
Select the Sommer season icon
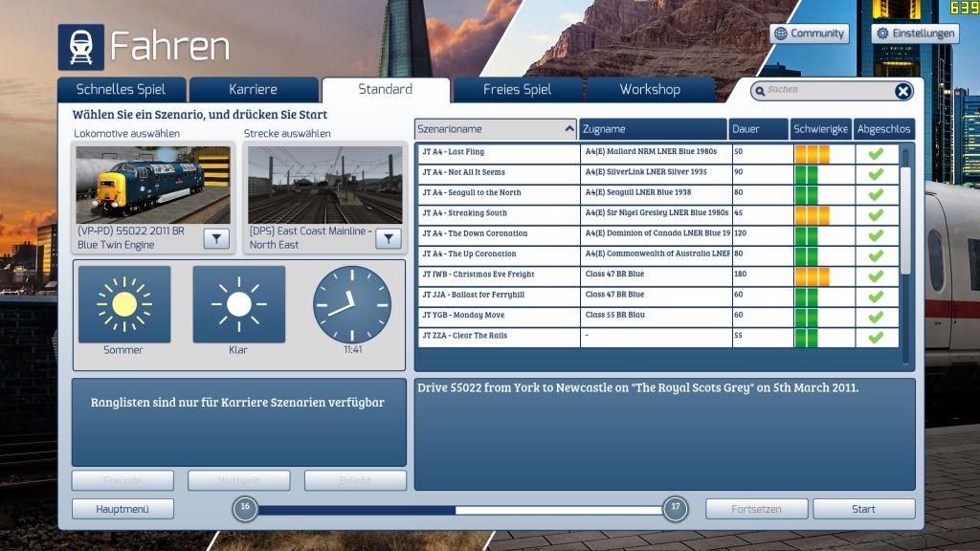[124, 304]
